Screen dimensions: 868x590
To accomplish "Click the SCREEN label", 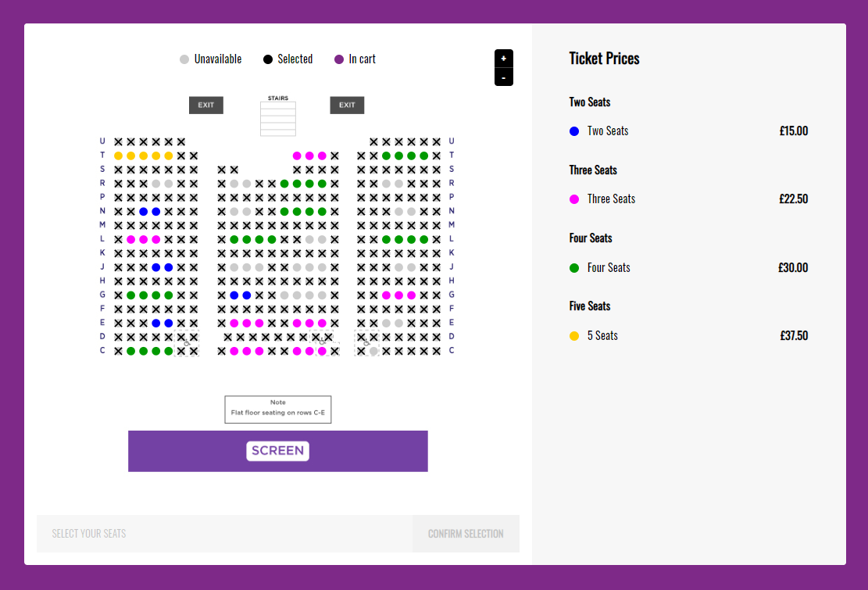I will [x=278, y=451].
